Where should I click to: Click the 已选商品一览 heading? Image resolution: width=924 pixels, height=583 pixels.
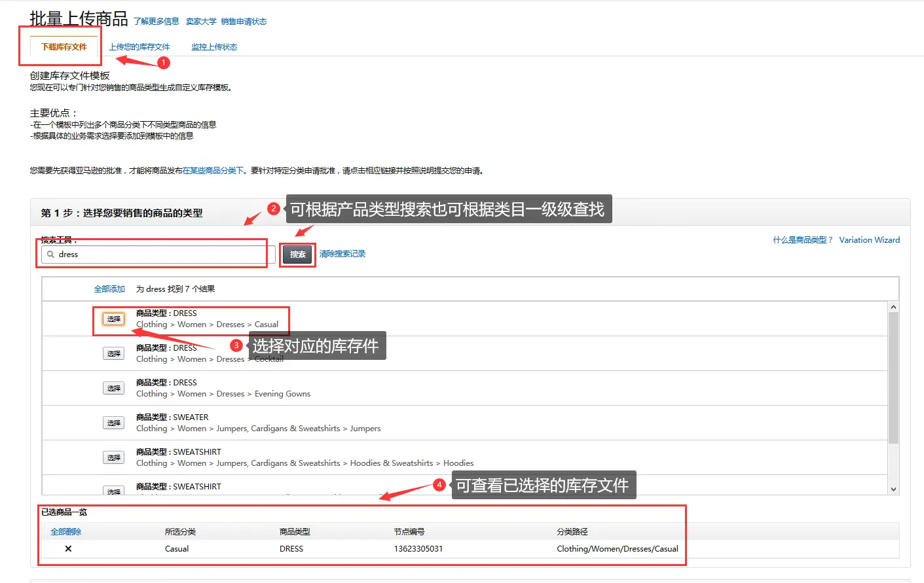pyautogui.click(x=64, y=512)
